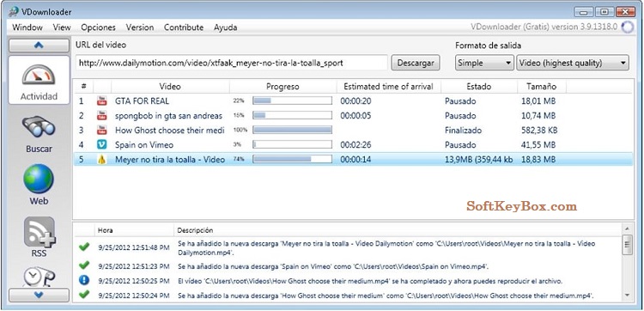644x311 pixels.
Task: Click the URL del video input field
Action: [232, 63]
